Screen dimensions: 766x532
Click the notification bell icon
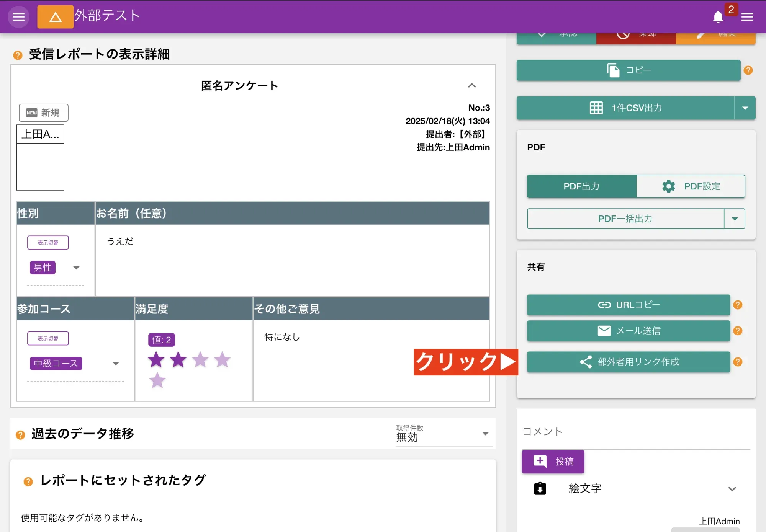(718, 16)
